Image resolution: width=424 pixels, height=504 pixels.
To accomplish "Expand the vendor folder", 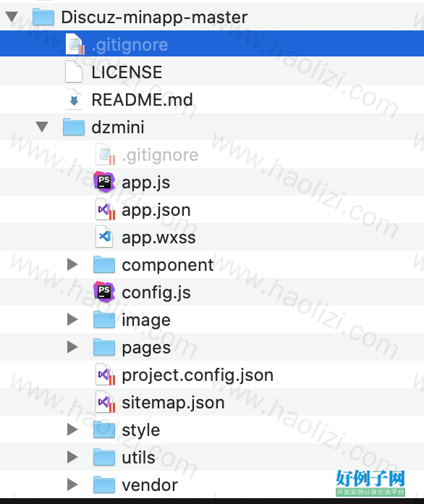I will pos(72,484).
